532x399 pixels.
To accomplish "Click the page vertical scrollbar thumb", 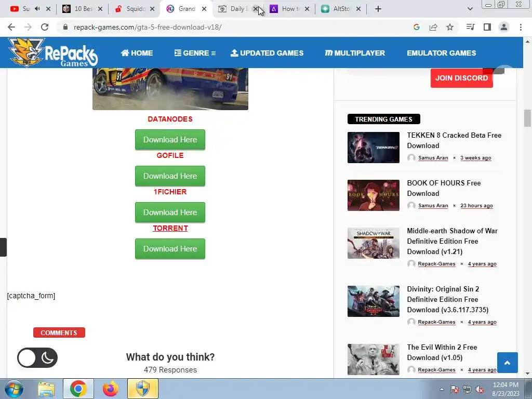I will click(x=527, y=118).
